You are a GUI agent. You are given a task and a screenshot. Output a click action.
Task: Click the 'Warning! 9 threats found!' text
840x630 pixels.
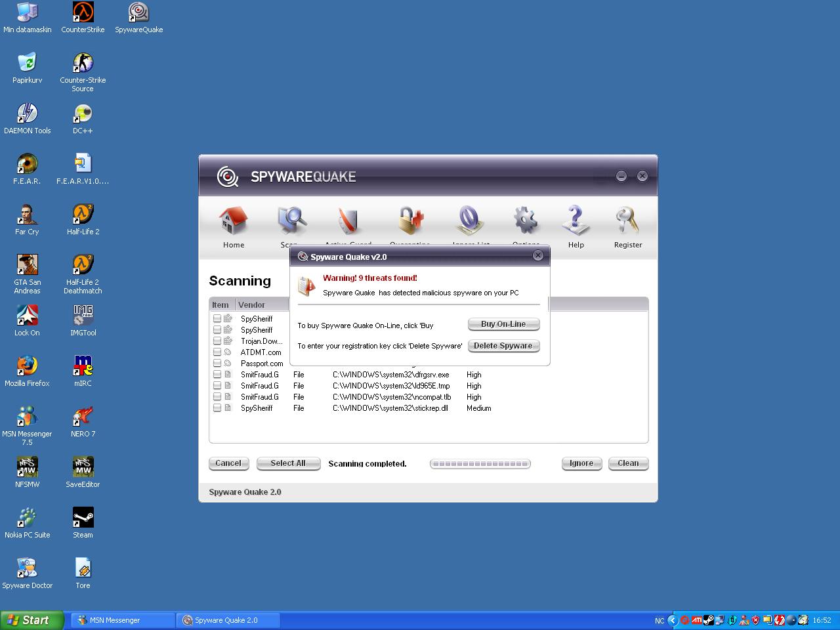[369, 278]
